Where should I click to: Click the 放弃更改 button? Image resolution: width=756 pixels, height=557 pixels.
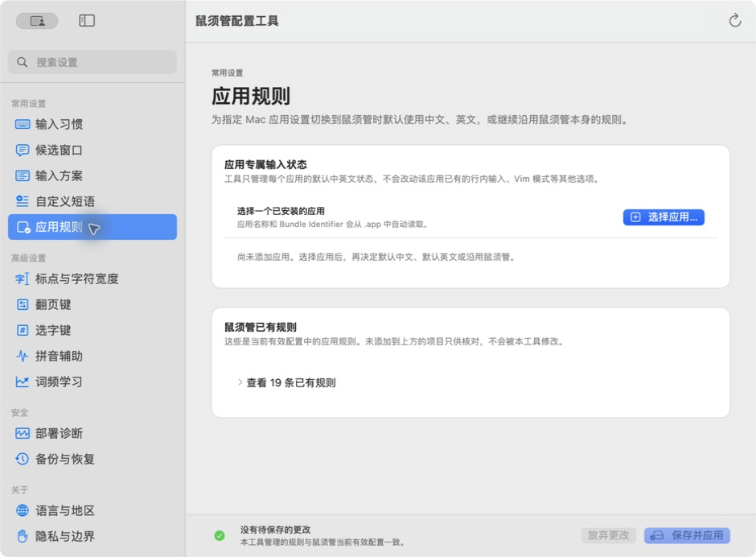click(x=608, y=535)
